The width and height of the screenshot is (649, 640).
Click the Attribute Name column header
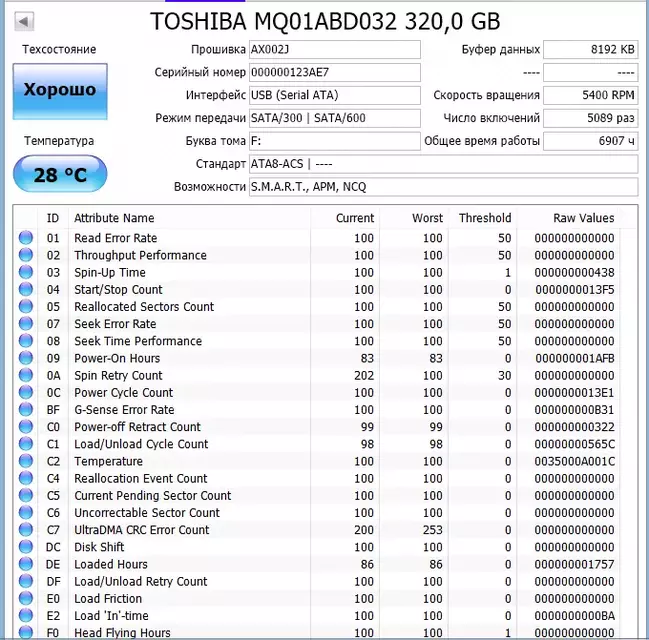click(190, 218)
